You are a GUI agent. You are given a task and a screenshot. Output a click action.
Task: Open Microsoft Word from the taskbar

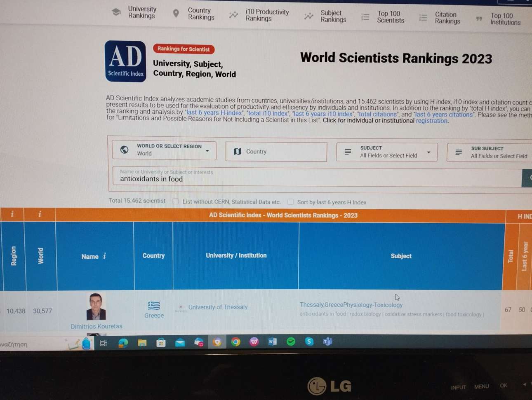(x=273, y=342)
